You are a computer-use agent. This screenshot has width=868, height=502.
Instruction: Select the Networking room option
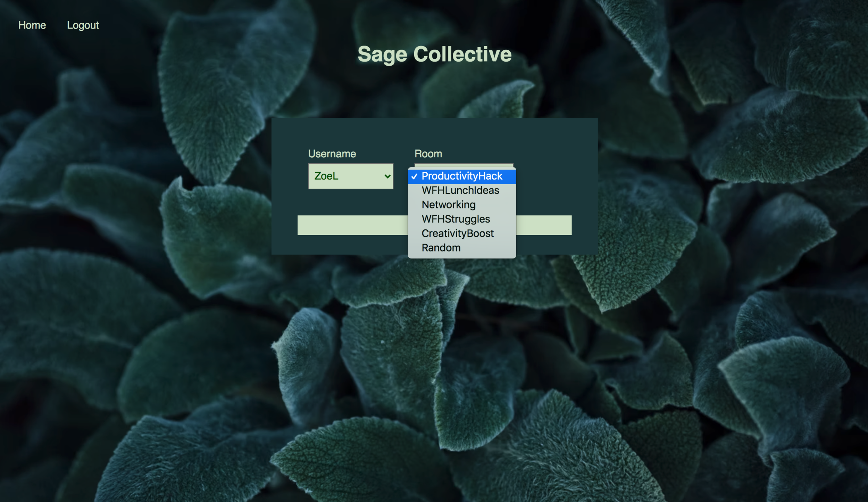point(448,205)
